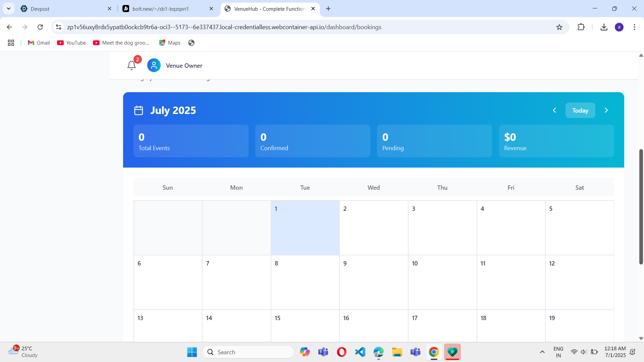
Task: Open Chrome three-dot menu
Action: click(634, 27)
